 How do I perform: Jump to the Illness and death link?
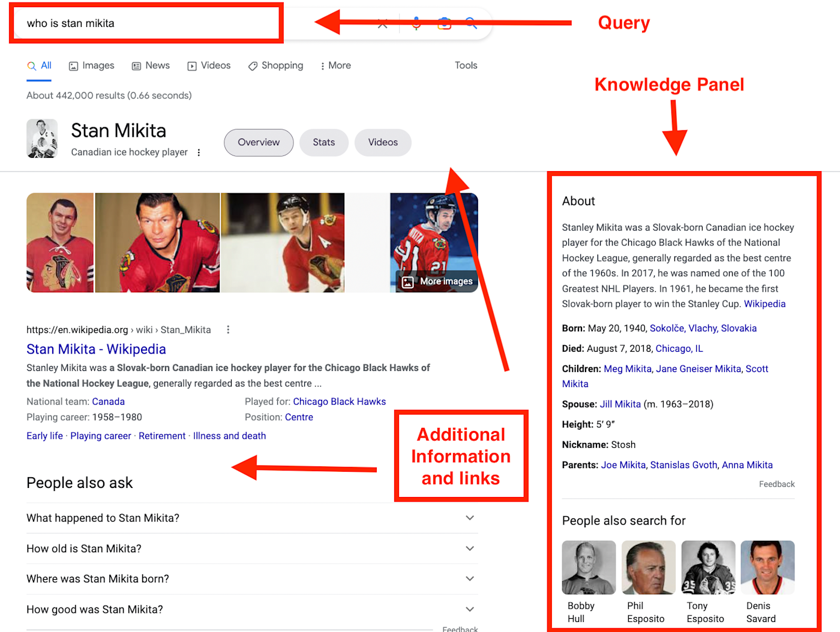click(230, 436)
